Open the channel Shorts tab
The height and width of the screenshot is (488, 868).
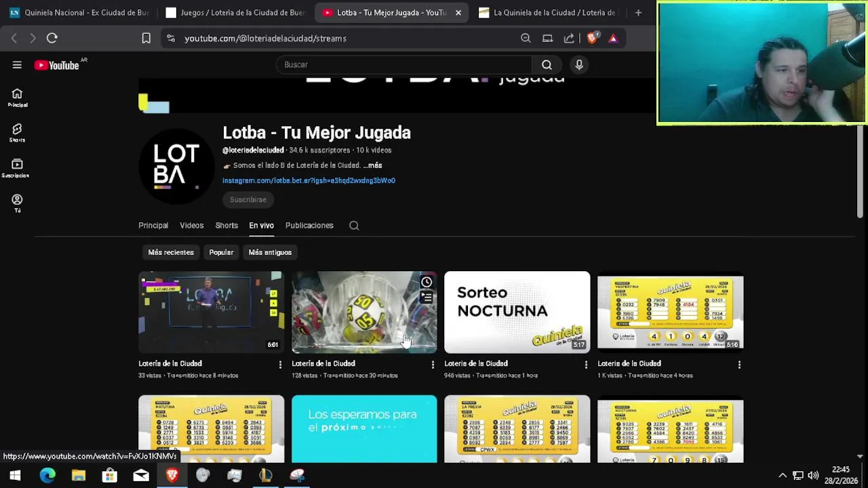tap(226, 226)
